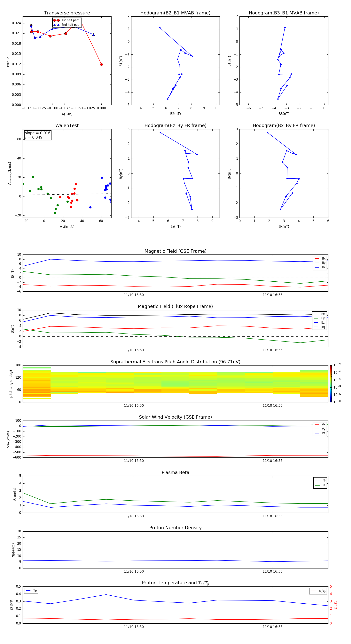Image resolution: width=351 pixels, height=644 pixels.
Task: Select the |B| legend entry in Flux Rope plot
Action: pos(320,327)
